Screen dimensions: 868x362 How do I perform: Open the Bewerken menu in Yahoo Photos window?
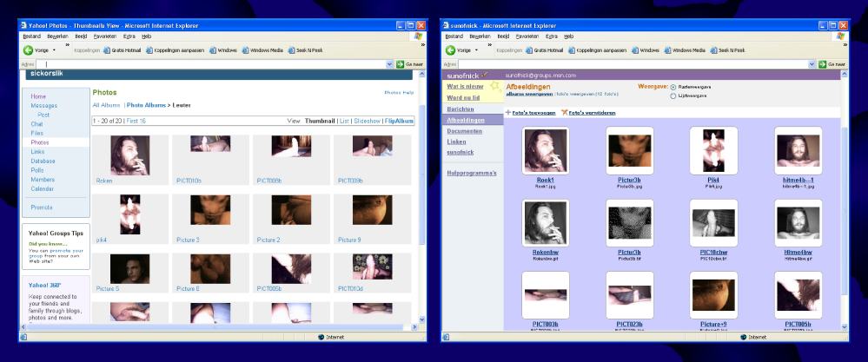(x=57, y=36)
